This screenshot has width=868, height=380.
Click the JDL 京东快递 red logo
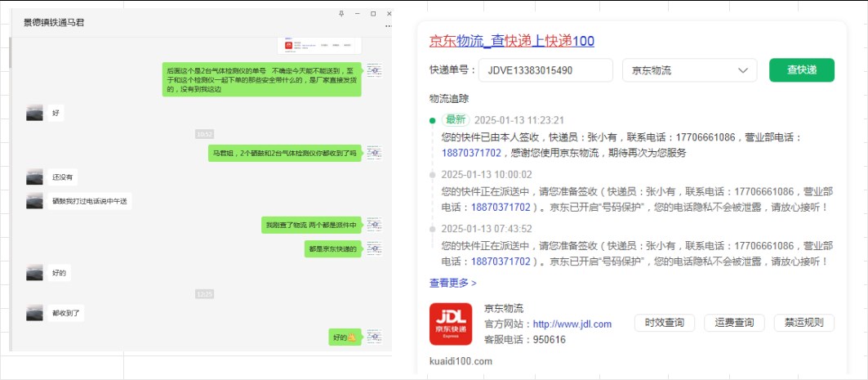click(451, 324)
